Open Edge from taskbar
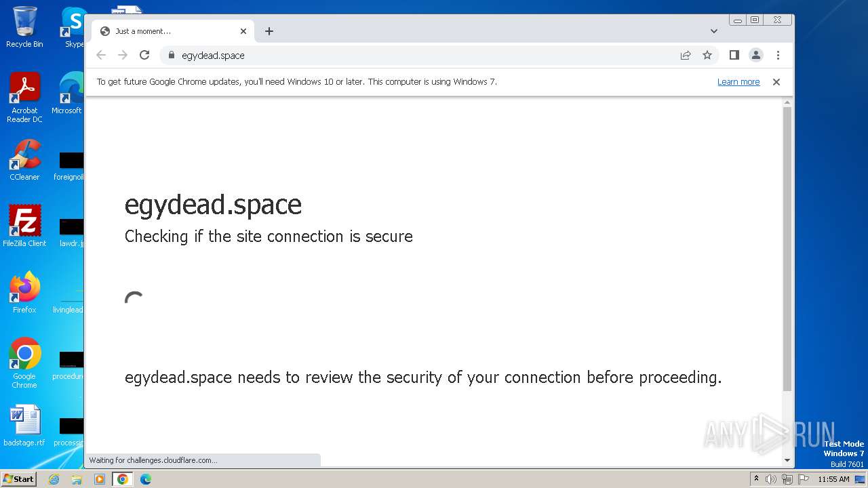 (x=146, y=479)
